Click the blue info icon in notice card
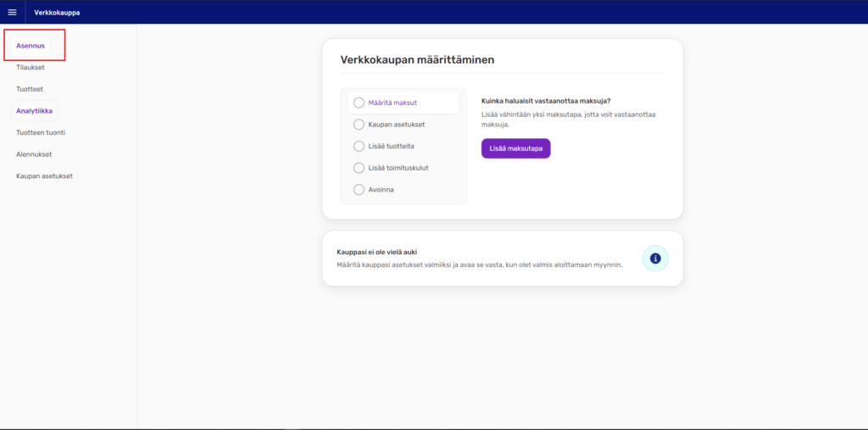The height and width of the screenshot is (430, 868). 655,258
